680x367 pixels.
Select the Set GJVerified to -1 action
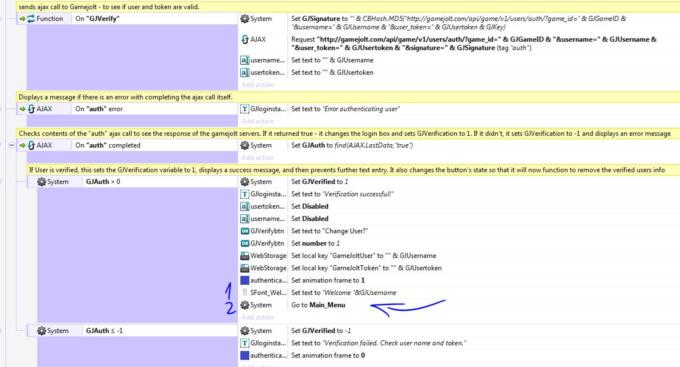321,331
